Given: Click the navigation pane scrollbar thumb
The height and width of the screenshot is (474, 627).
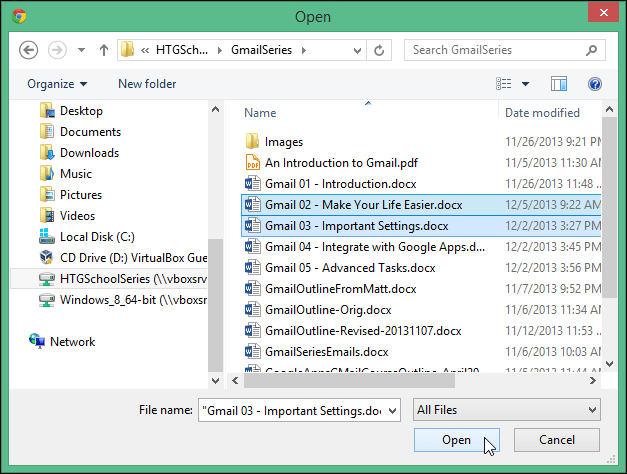Looking at the screenshot, I should [216, 306].
